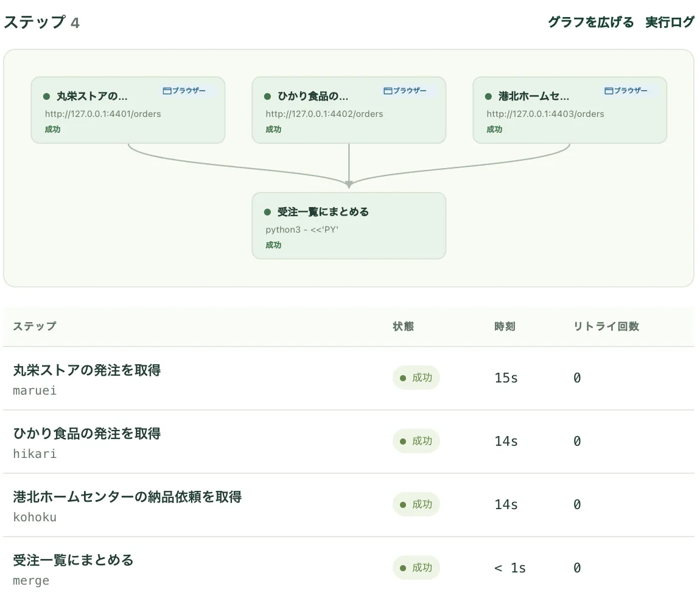Screen dimensions: 700x609
Task: Click 成功 label in ひかり食品 node
Action: tap(273, 129)
